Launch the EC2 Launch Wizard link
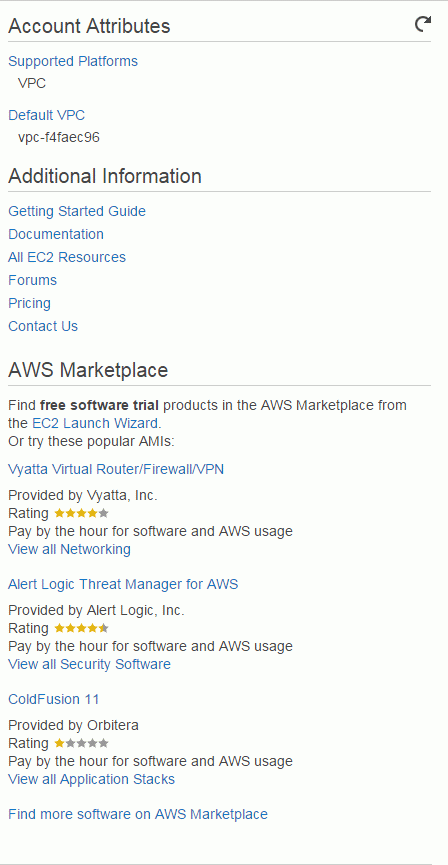This screenshot has width=448, height=865. pos(93,424)
